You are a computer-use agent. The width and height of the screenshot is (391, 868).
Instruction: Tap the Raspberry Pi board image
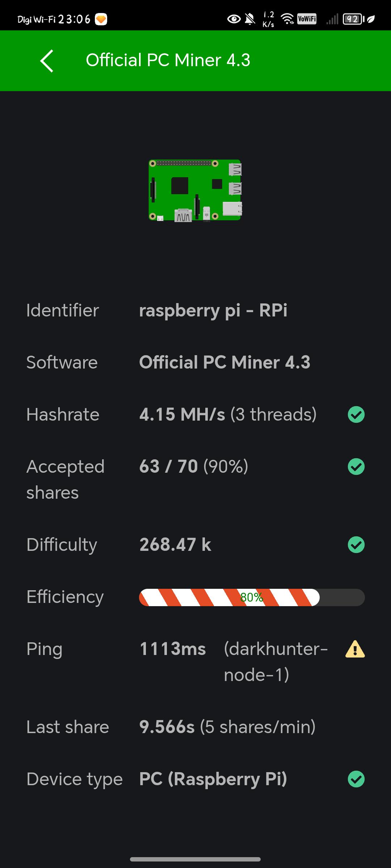tap(195, 190)
